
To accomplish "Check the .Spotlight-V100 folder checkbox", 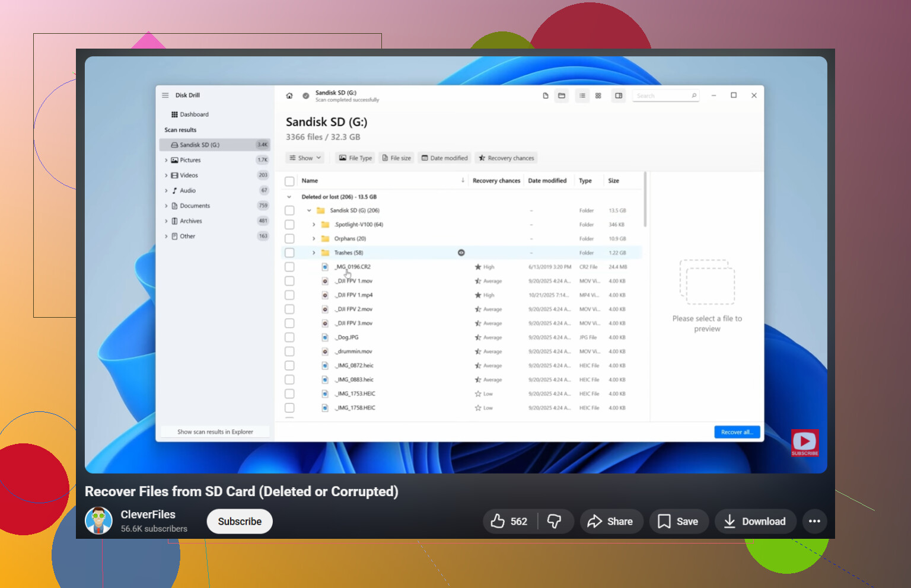I will tap(289, 225).
